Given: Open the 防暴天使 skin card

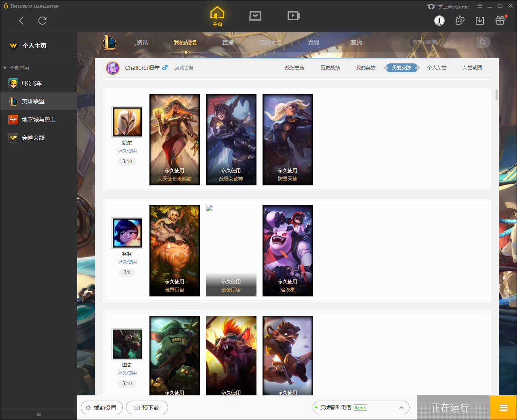Looking at the screenshot, I should [288, 139].
